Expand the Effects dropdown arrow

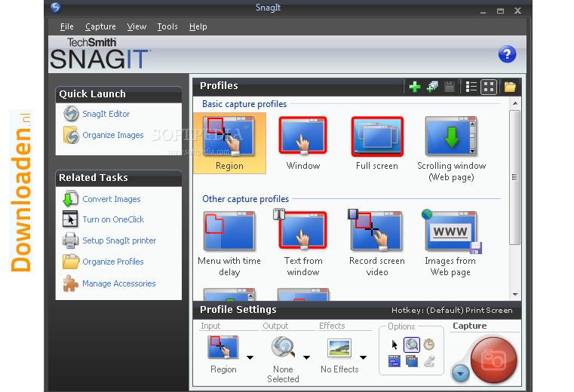363,357
